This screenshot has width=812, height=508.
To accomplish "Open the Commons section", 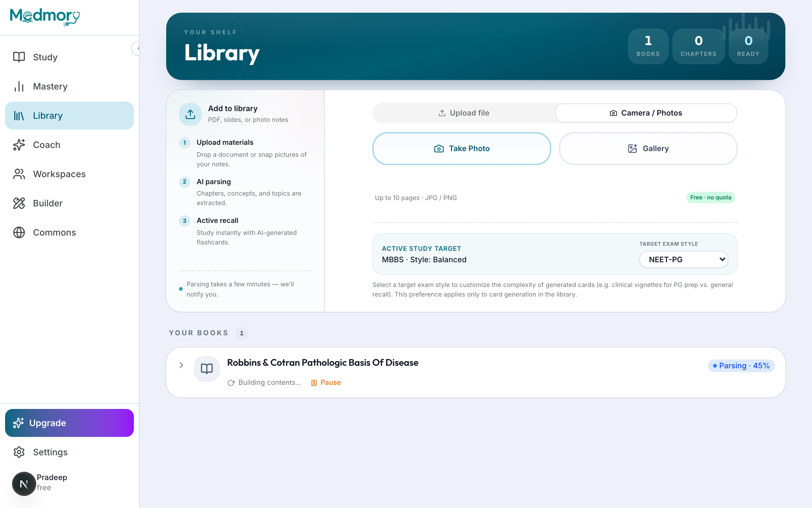I will tap(69, 232).
